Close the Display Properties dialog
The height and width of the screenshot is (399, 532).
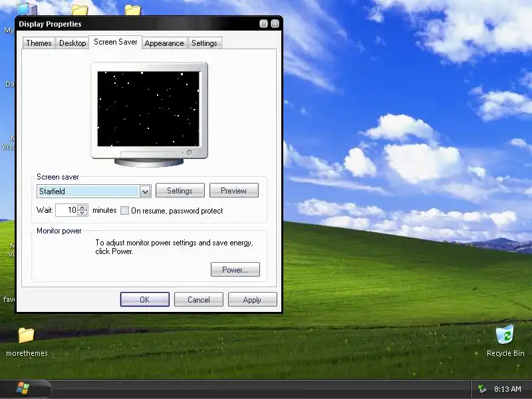[x=275, y=24]
